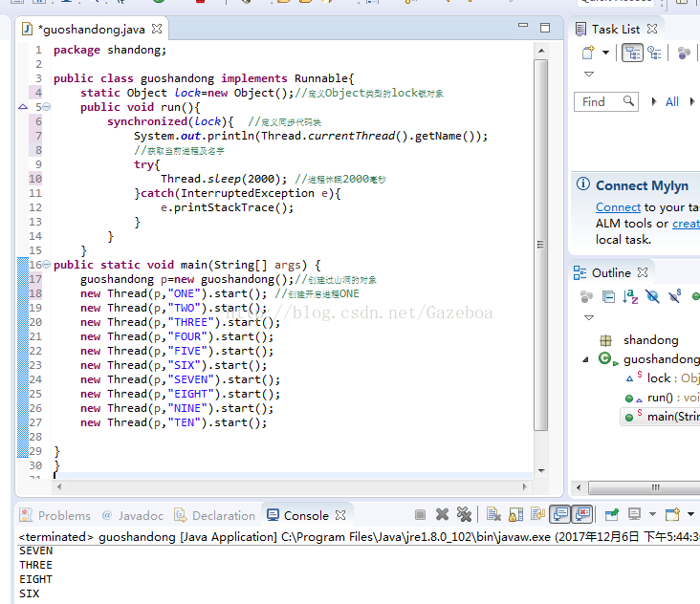Viewport: 700px width, 604px height.
Task: Toggle Hide Static Members in Outline
Action: tap(674, 297)
